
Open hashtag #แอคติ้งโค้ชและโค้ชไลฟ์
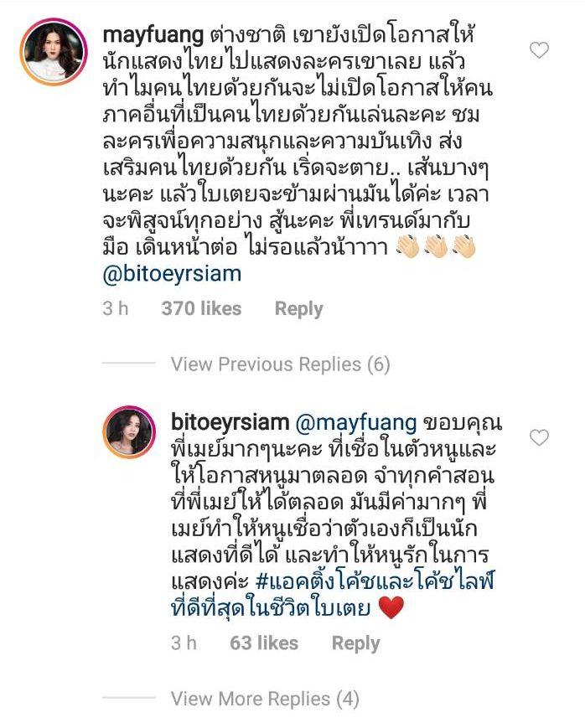(x=375, y=581)
